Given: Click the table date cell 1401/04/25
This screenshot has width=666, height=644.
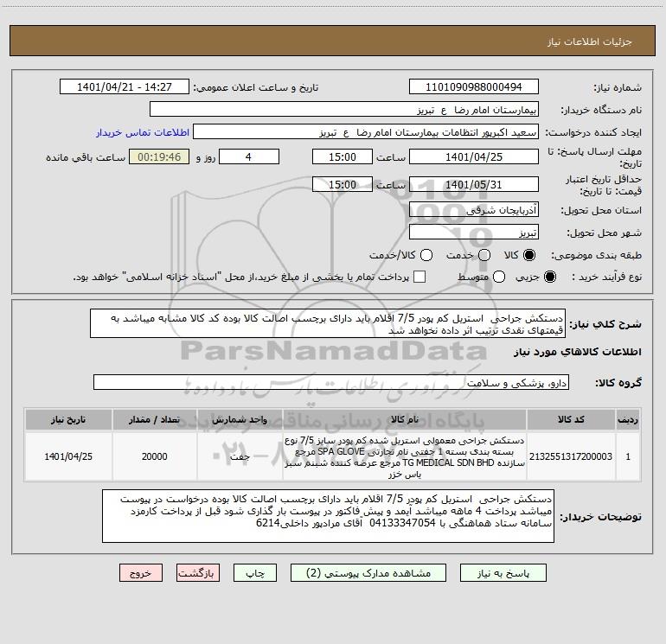Looking at the screenshot, I should 68,456.
